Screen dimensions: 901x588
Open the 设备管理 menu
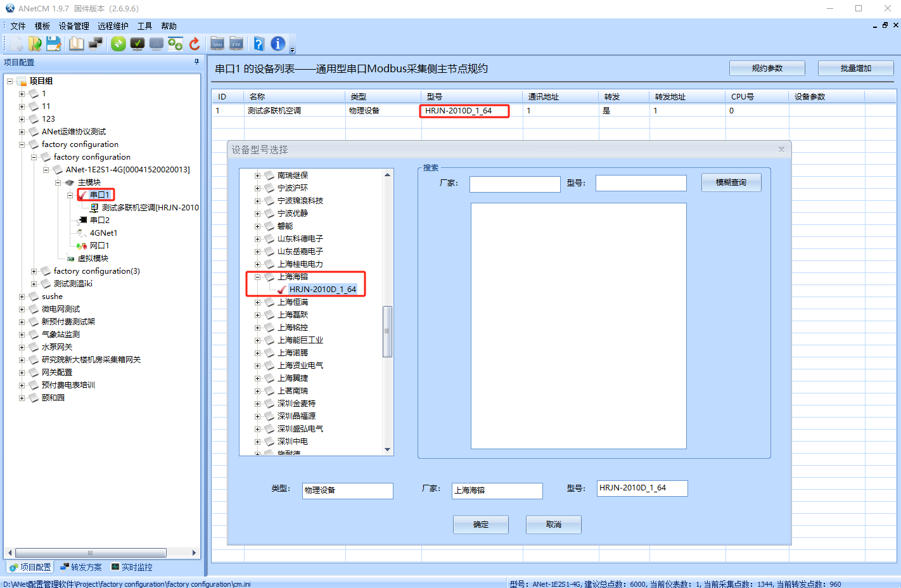point(73,26)
